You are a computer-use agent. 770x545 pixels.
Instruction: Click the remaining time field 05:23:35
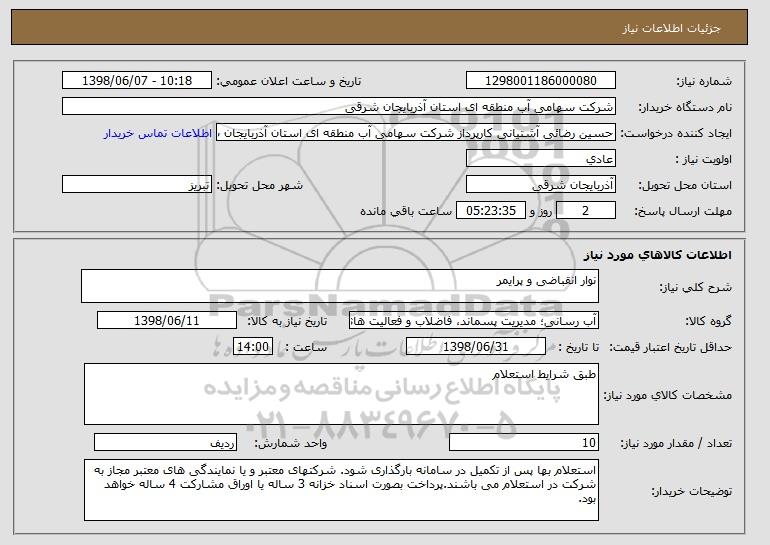point(491,211)
